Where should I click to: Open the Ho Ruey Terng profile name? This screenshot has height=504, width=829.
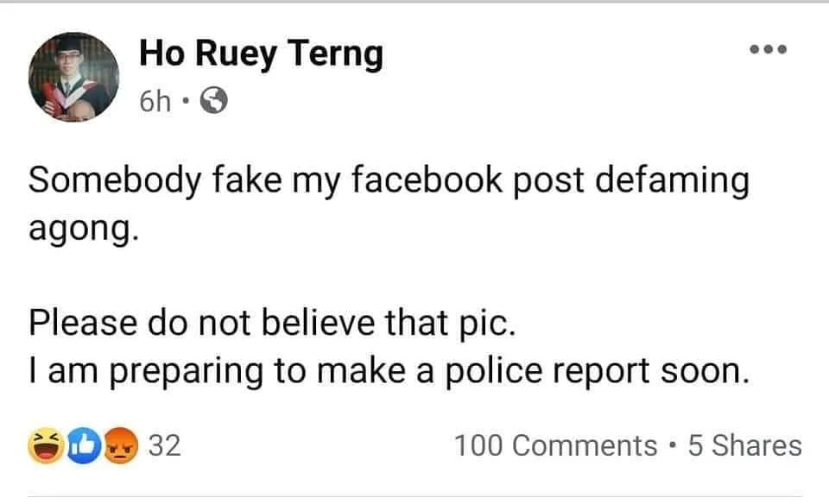pyautogui.click(x=261, y=55)
